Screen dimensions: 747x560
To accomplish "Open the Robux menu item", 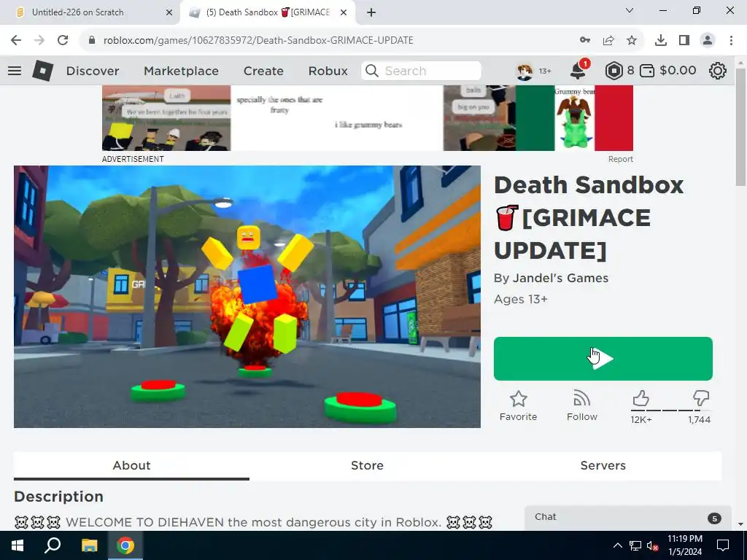I will pyautogui.click(x=328, y=71).
